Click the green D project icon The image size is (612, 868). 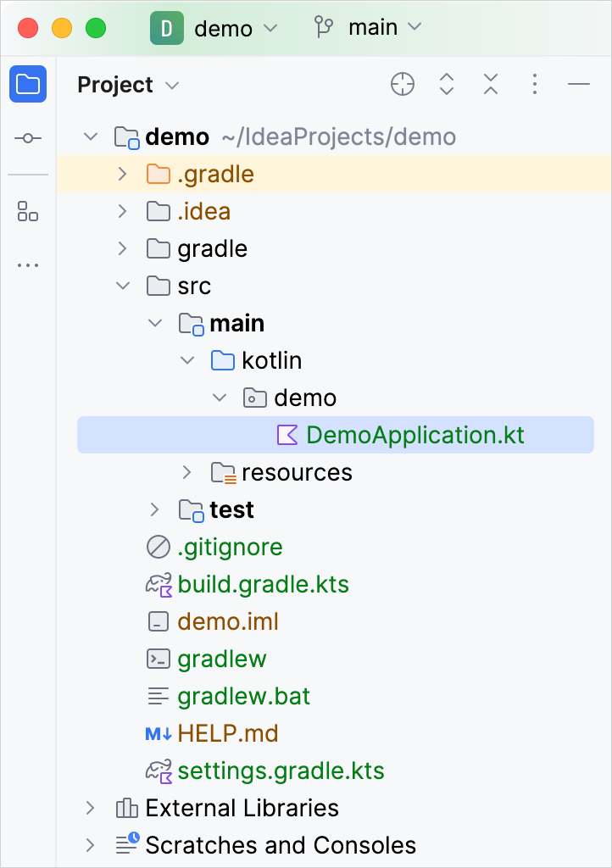pos(166,28)
